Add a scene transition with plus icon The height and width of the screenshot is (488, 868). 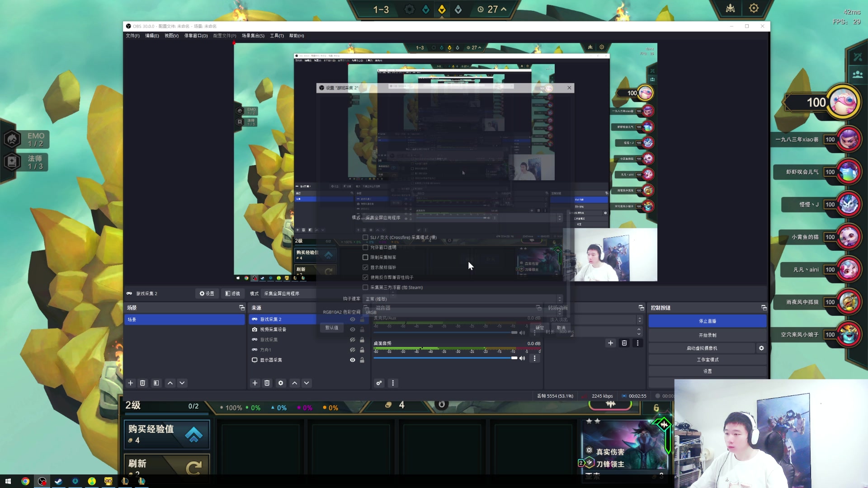pos(611,343)
